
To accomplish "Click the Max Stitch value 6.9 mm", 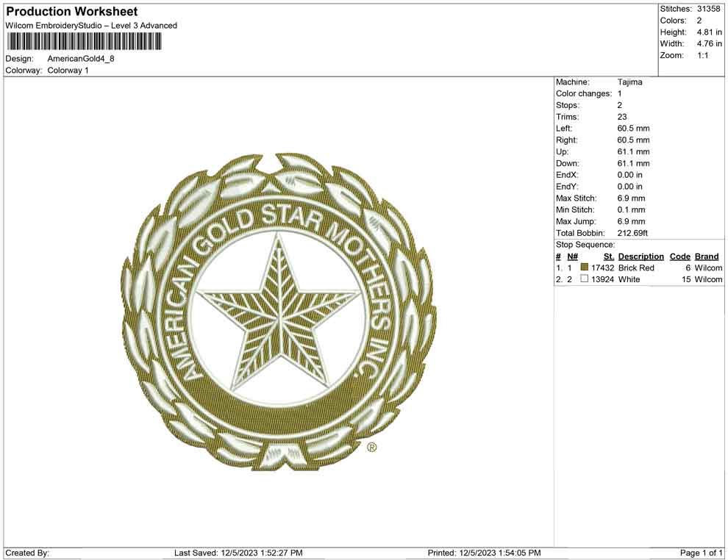I will pos(632,198).
